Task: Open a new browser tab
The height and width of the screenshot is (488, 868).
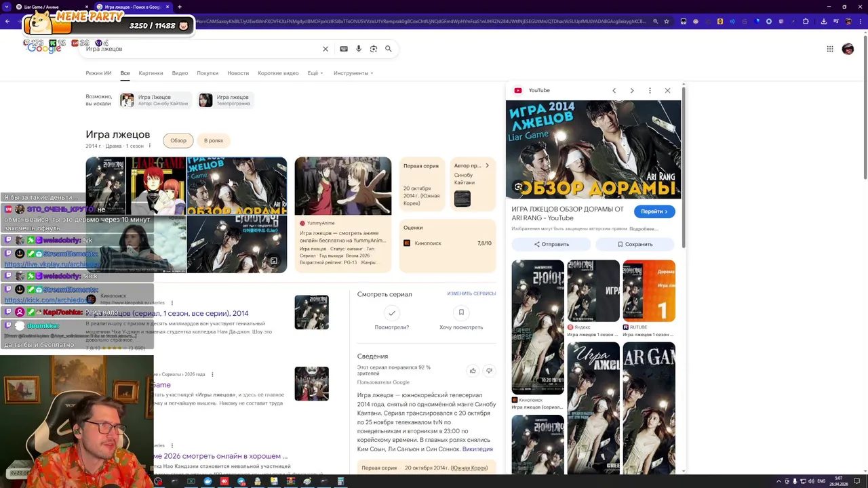Action: [179, 7]
